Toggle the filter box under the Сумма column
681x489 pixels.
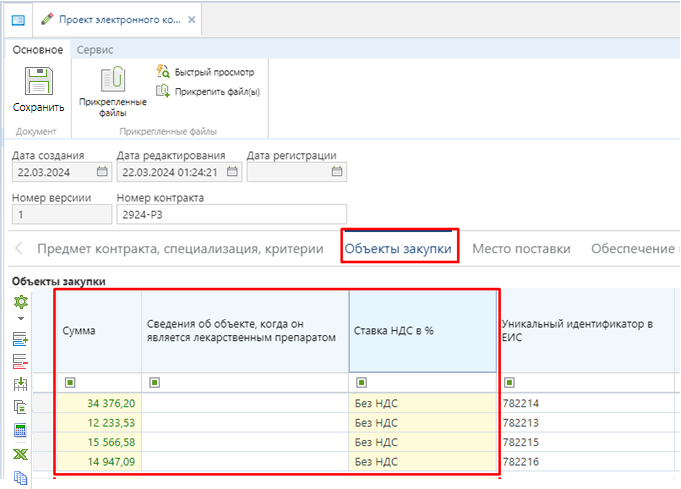70,382
